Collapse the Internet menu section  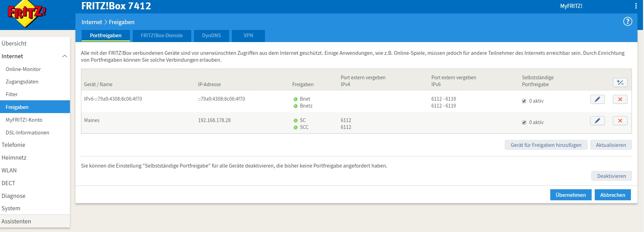pyautogui.click(x=64, y=56)
